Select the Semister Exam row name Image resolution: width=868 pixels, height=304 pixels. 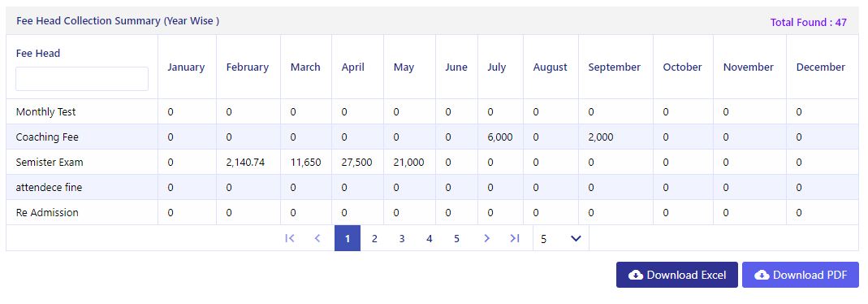coord(50,163)
